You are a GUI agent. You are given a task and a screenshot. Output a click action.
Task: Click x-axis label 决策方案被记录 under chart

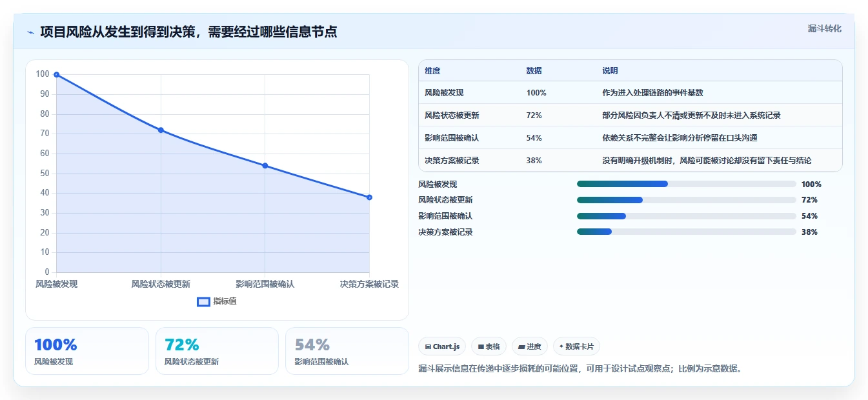(x=369, y=284)
